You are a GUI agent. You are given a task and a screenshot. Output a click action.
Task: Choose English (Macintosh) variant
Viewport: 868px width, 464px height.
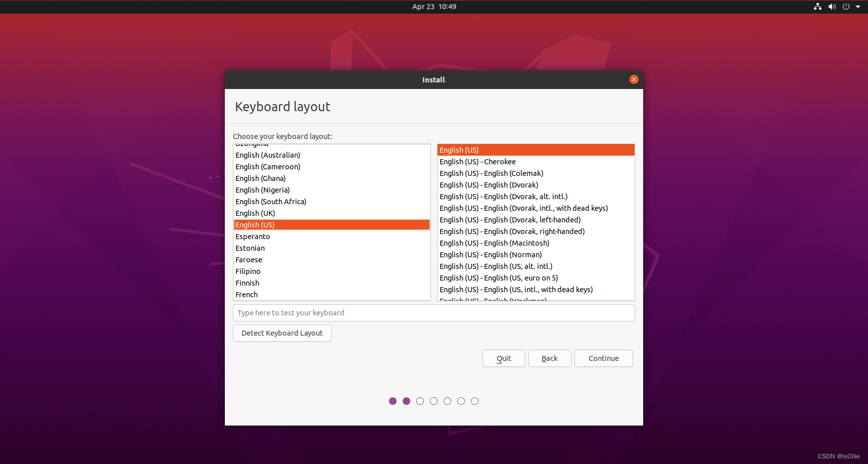point(536,243)
